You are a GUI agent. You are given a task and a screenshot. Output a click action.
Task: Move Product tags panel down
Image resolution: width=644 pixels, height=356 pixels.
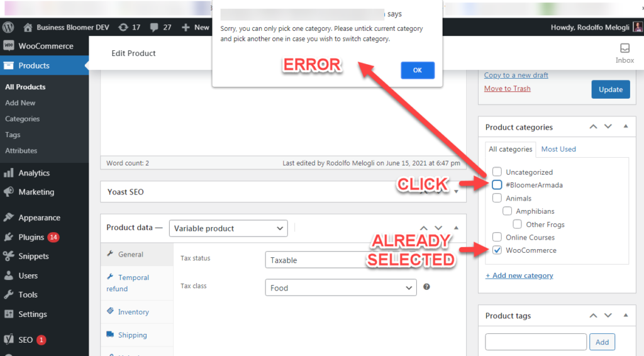click(x=608, y=315)
